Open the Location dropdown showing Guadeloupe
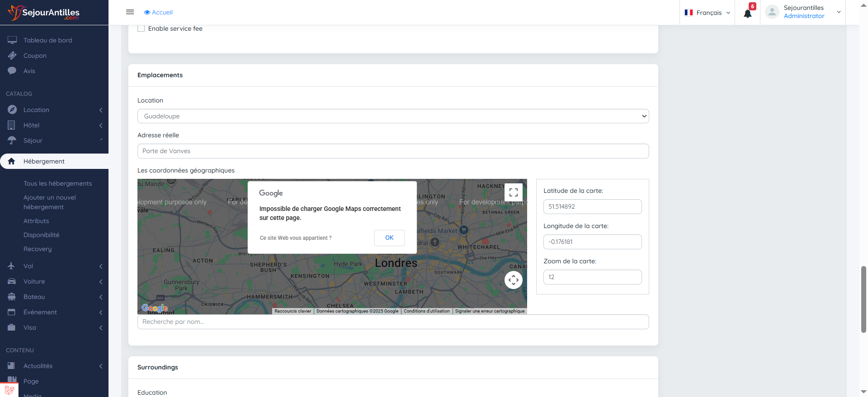The width and height of the screenshot is (868, 397). pyautogui.click(x=393, y=116)
